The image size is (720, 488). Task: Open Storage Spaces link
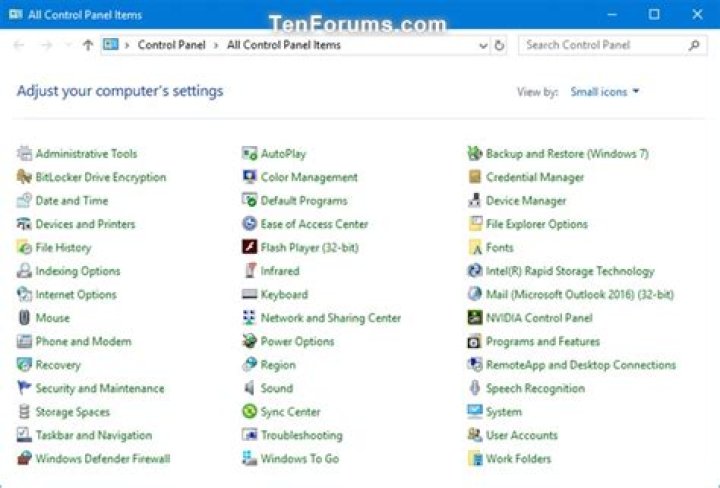pyautogui.click(x=73, y=412)
